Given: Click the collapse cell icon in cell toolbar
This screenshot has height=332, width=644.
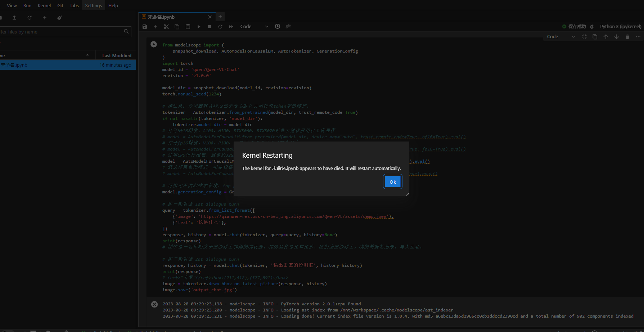Looking at the screenshot, I should tap(584, 37).
